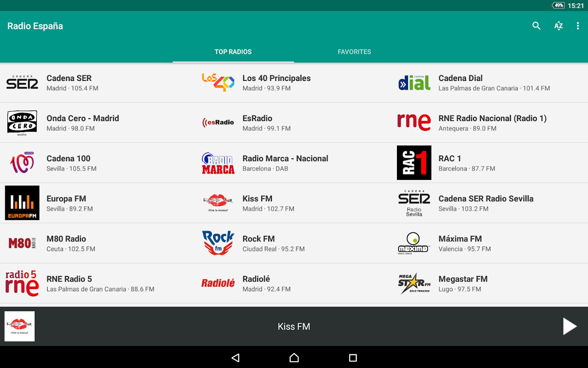This screenshot has height=368, width=588.
Task: Tap the Cadena 100 logo
Action: [x=22, y=162]
